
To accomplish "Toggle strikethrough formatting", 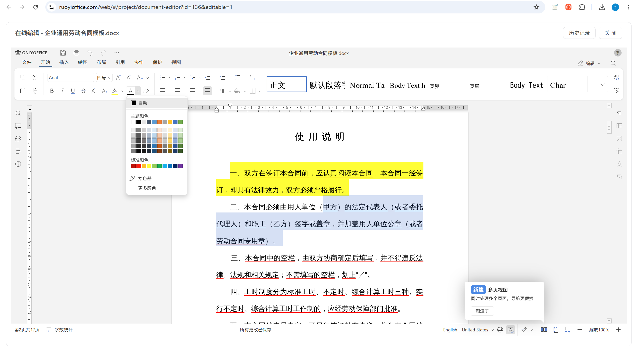I will click(83, 91).
